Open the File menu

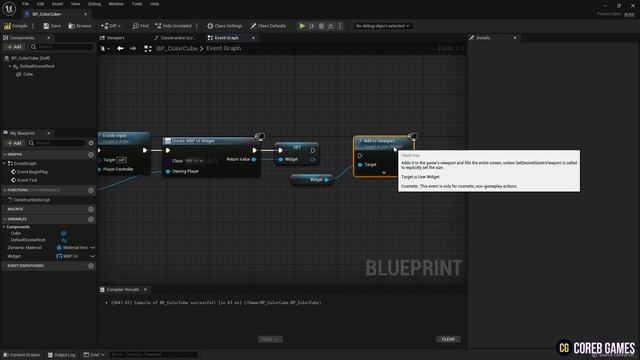point(25,4)
